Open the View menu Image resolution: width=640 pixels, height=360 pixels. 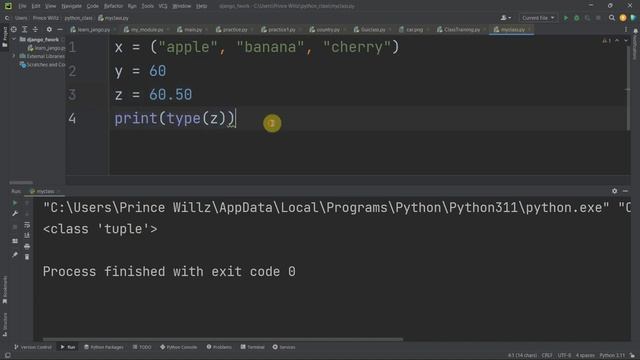pyautogui.click(x=50, y=6)
